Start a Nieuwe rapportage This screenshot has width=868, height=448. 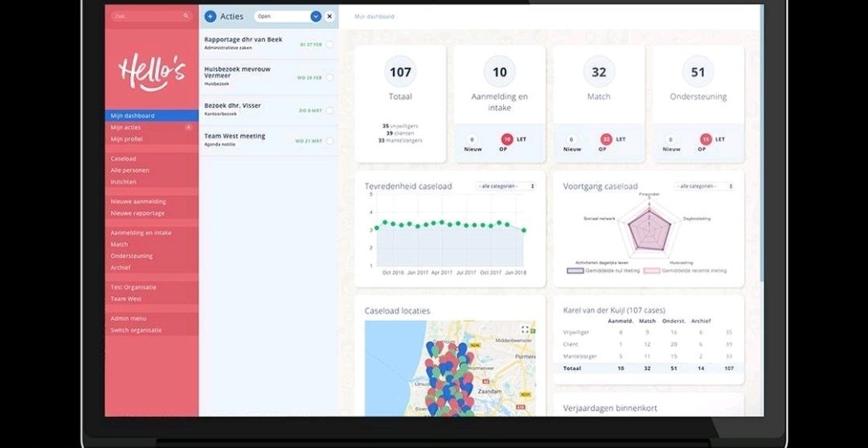[x=137, y=213]
